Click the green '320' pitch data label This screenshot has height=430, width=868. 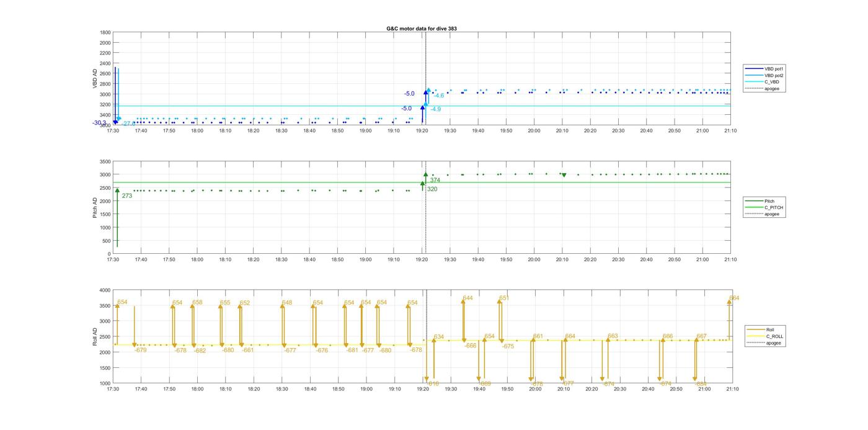click(432, 189)
